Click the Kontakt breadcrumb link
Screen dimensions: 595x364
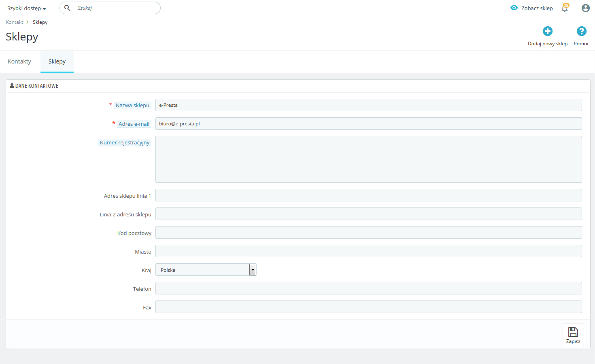click(x=15, y=22)
